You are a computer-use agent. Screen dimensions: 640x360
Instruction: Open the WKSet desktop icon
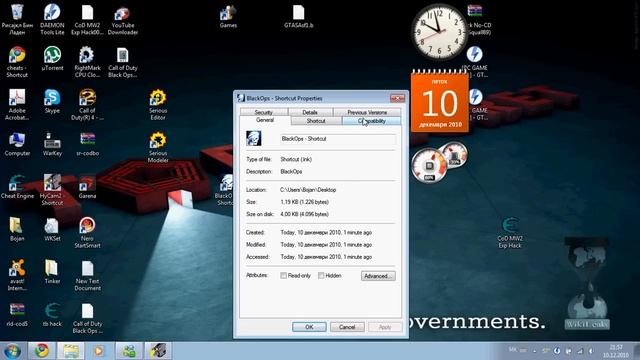pos(52,229)
